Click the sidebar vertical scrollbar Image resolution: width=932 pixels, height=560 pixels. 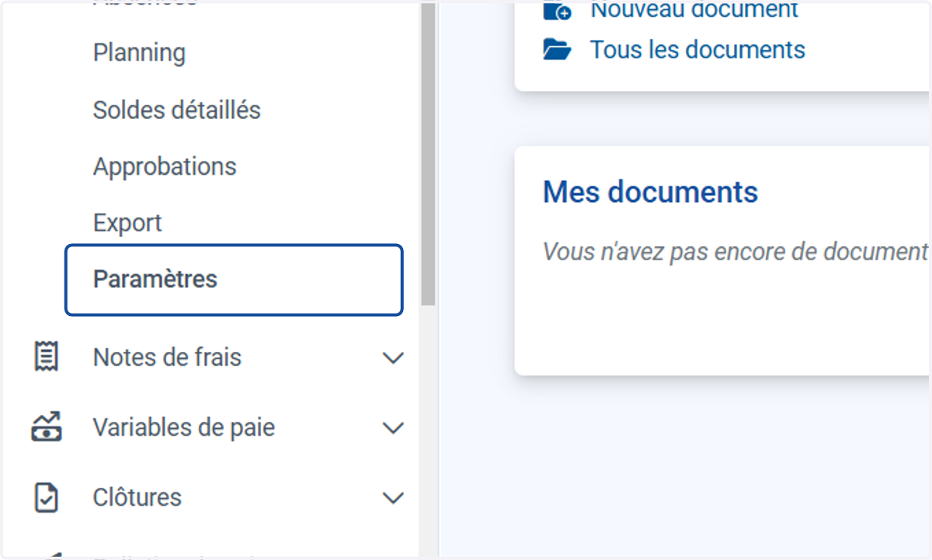428,154
